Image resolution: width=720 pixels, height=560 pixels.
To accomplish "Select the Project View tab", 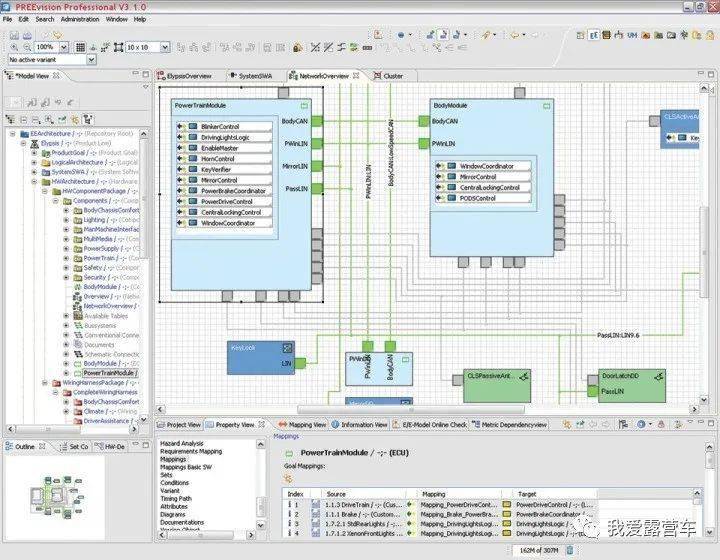I will click(179, 425).
